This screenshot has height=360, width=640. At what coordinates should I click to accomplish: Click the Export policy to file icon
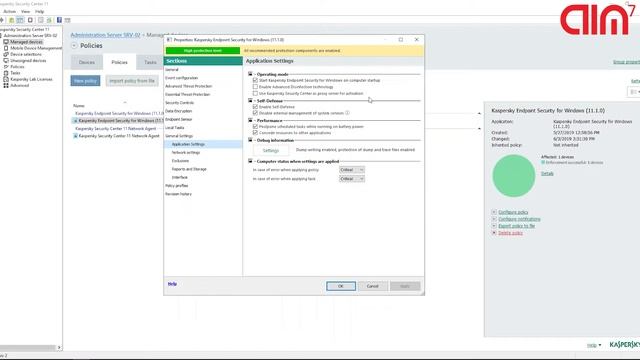click(x=494, y=226)
